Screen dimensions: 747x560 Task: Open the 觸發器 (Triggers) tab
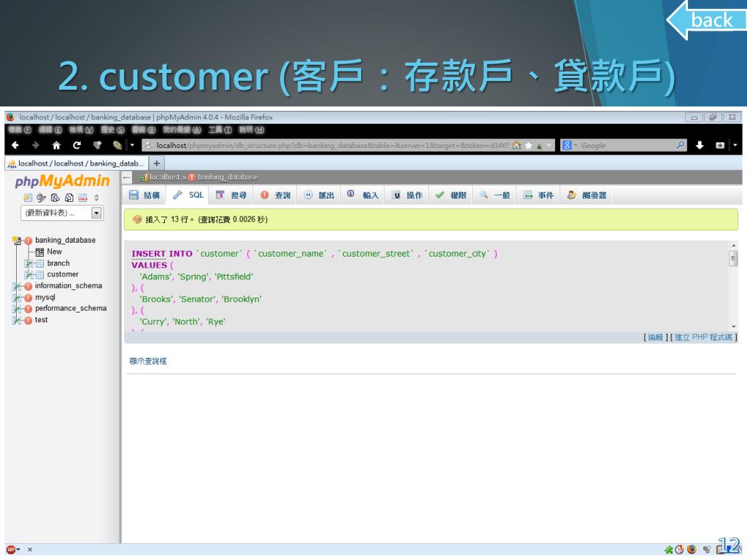pos(587,195)
